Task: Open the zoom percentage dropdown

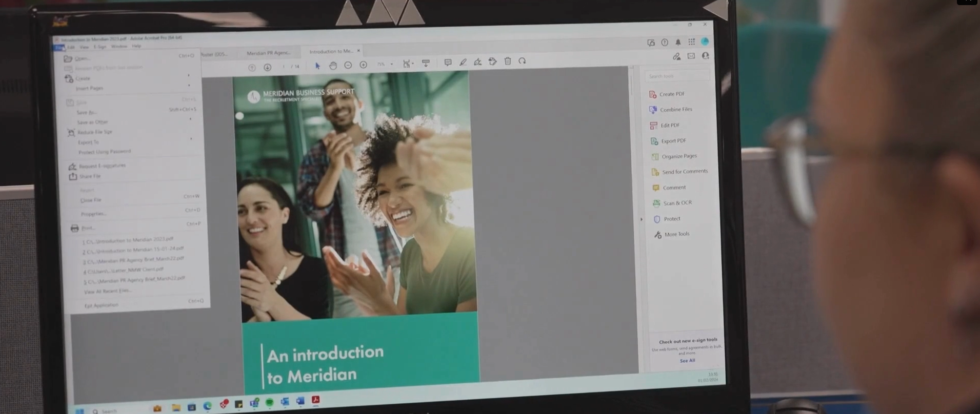Action: point(392,64)
